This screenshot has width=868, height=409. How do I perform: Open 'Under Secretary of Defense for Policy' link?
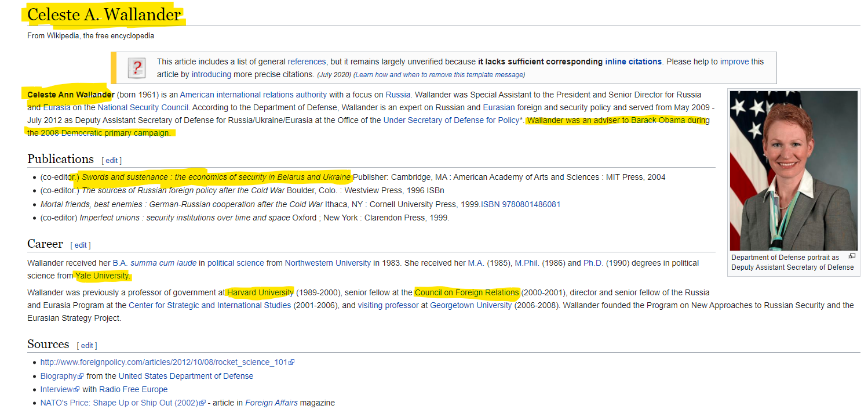coord(451,120)
